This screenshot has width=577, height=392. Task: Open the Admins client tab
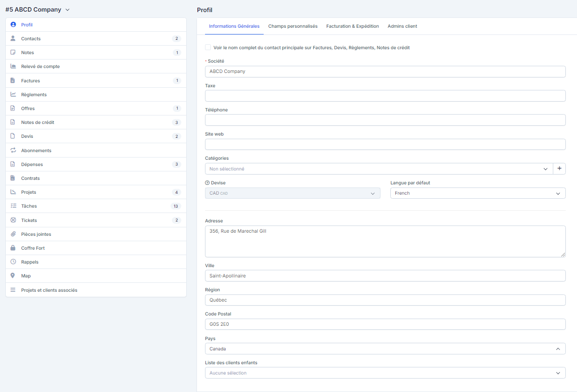[x=402, y=26]
